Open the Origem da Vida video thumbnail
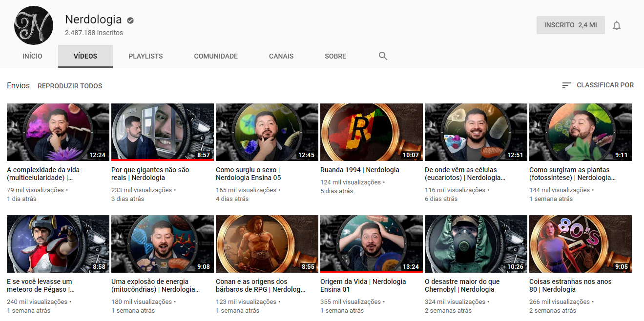Viewport: 644px width, 321px height. coord(372,244)
